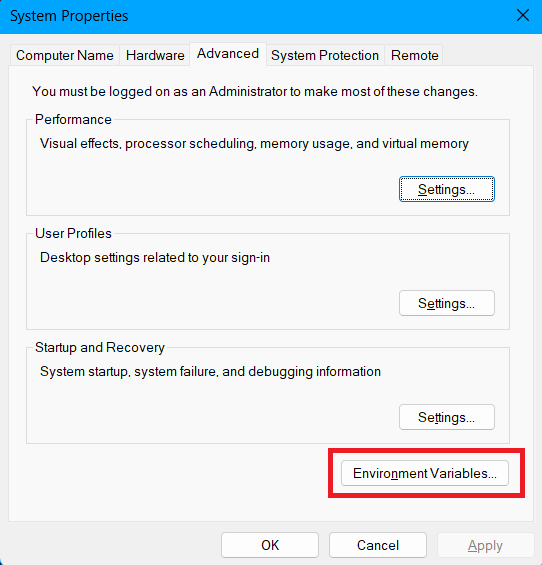
Task: Select the Advanced tab
Action: click(228, 54)
